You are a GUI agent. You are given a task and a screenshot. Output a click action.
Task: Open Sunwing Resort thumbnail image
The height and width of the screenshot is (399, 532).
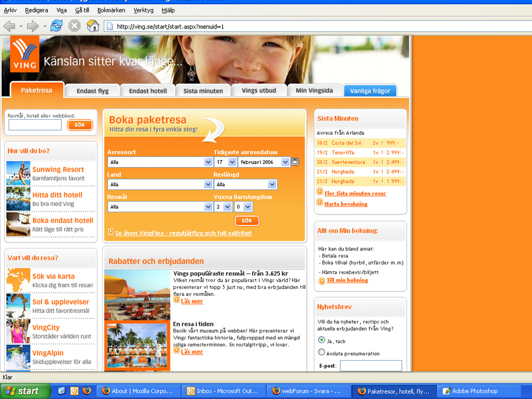pyautogui.click(x=18, y=173)
